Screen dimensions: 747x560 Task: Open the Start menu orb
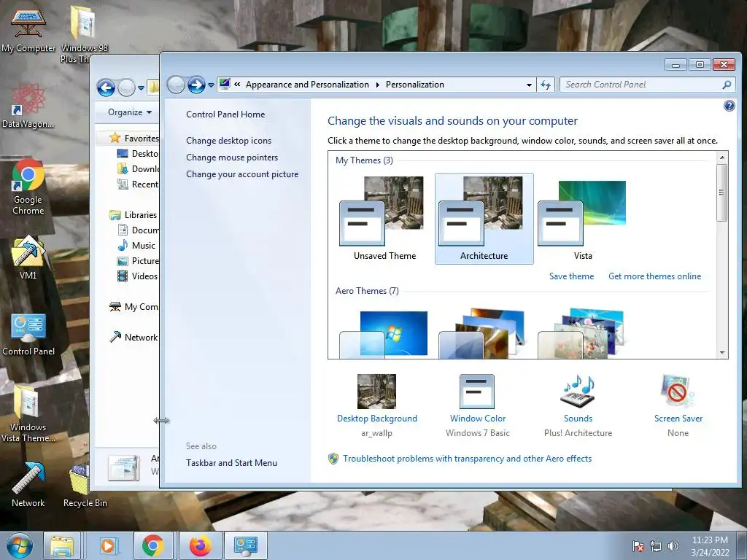coord(19,545)
